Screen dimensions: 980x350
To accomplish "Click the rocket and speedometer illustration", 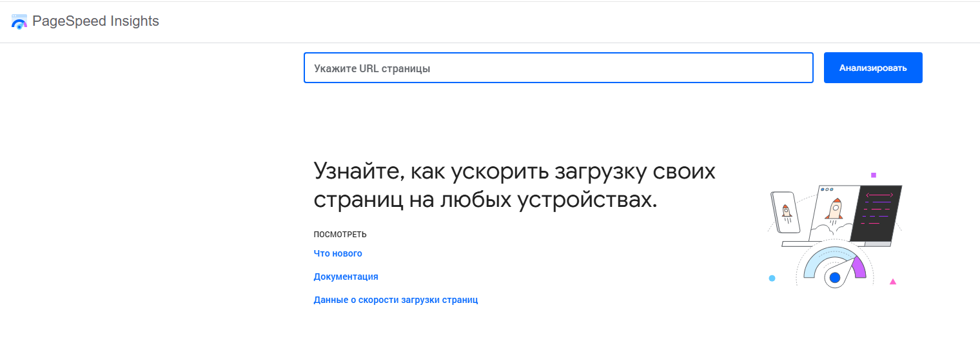I will [834, 230].
